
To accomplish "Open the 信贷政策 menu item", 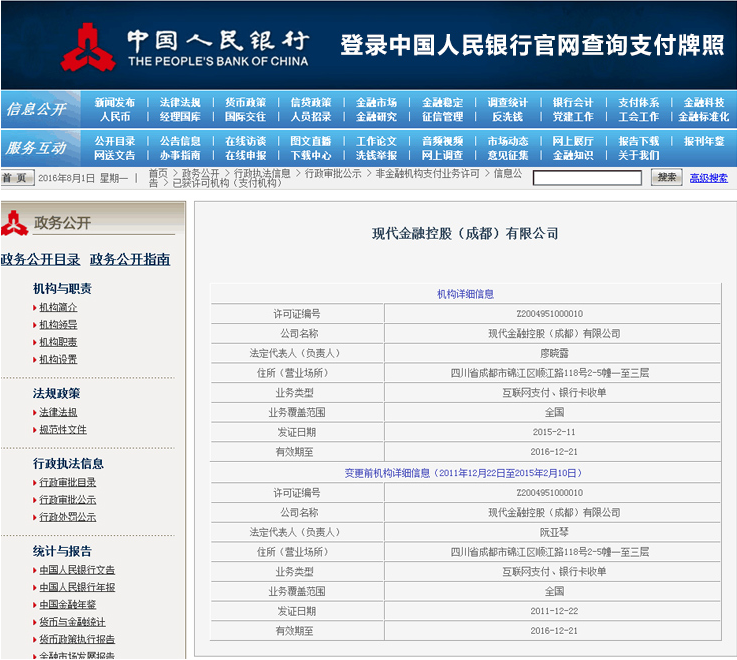I will point(311,102).
